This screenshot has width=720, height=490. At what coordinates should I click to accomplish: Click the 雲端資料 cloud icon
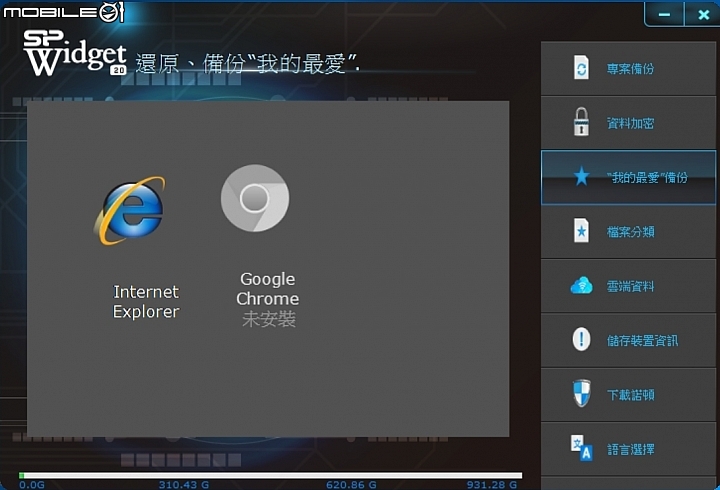581,286
